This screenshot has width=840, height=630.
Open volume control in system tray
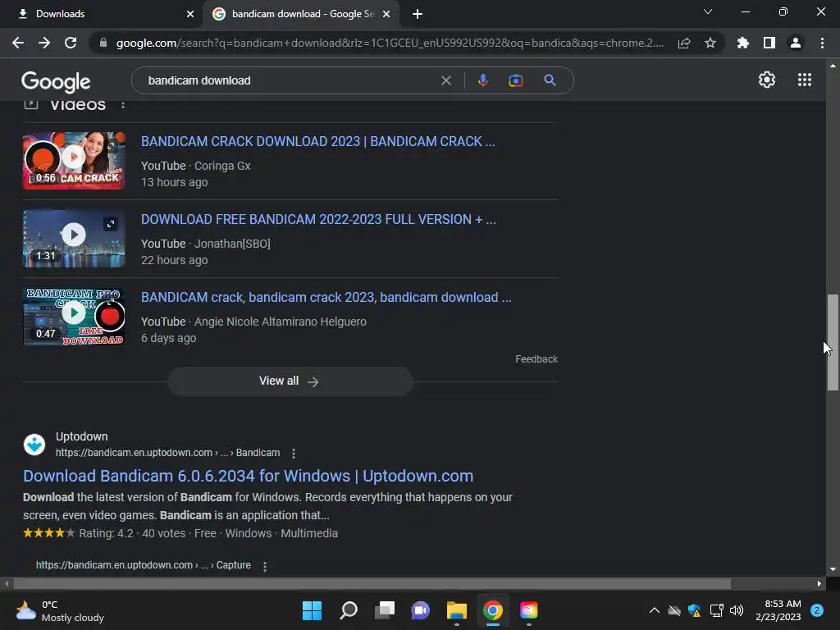point(737,610)
